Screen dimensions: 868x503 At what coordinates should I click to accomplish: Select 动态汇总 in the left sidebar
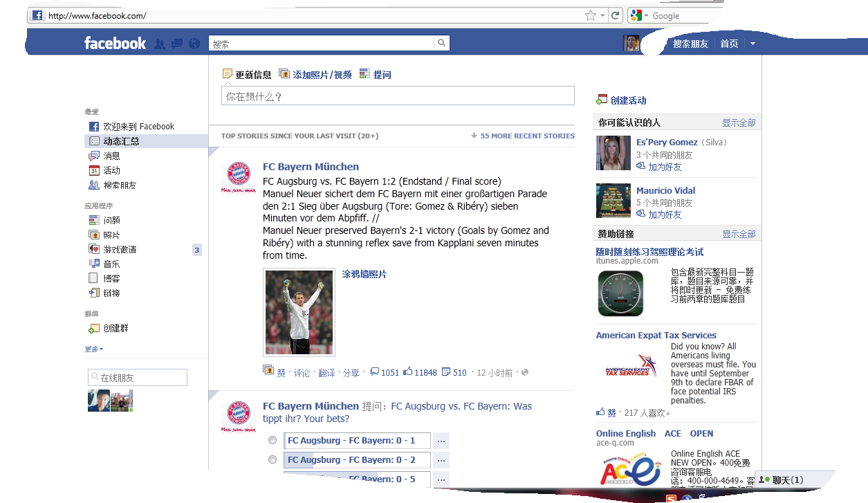coord(147,141)
